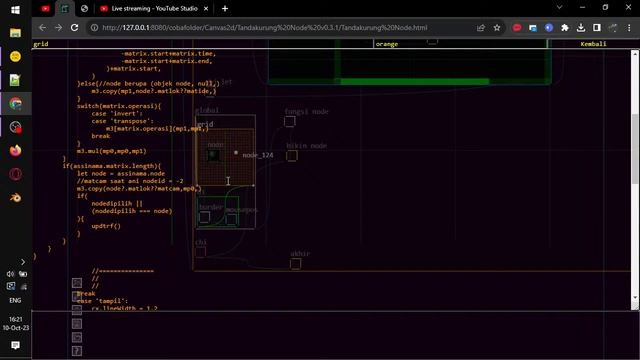Open the blue circle extension icon
The height and width of the screenshot is (360, 640).
point(549,28)
